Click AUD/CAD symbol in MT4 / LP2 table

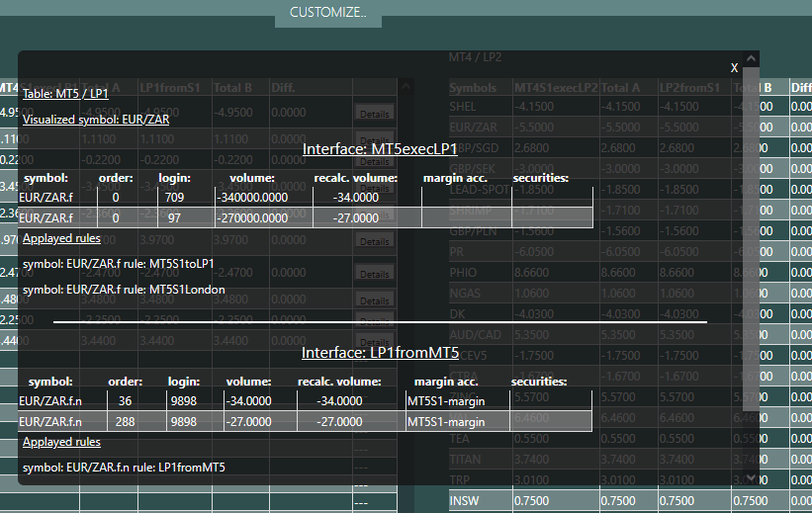[475, 335]
